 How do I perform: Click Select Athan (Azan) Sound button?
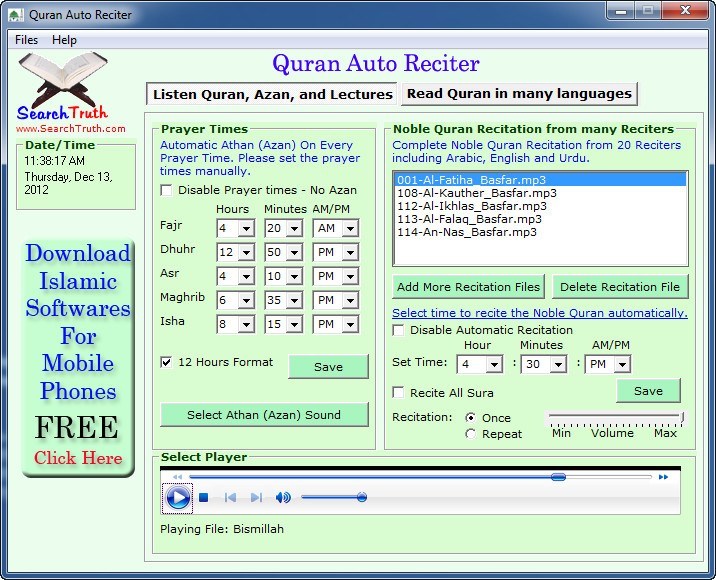[x=264, y=415]
